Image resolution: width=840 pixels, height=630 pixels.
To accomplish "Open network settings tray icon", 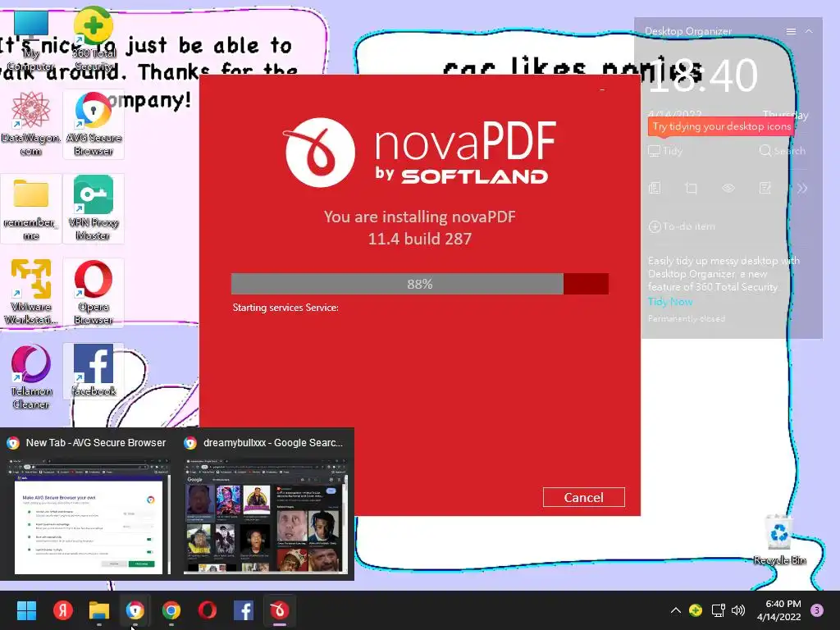I will point(718,610).
